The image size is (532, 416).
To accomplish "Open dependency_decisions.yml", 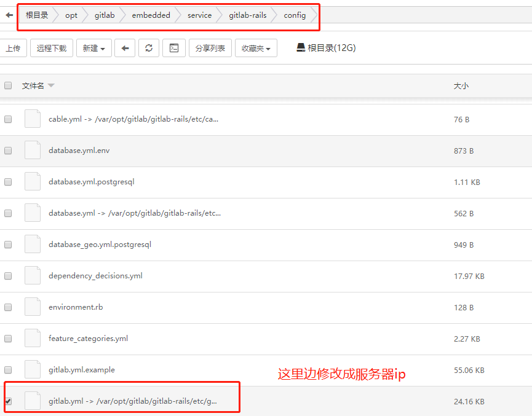I will click(95, 276).
